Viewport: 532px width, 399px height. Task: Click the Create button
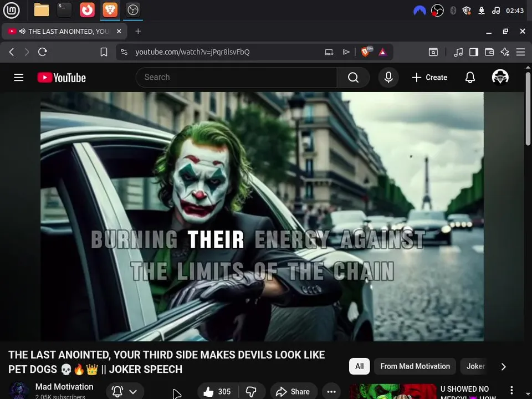(429, 78)
